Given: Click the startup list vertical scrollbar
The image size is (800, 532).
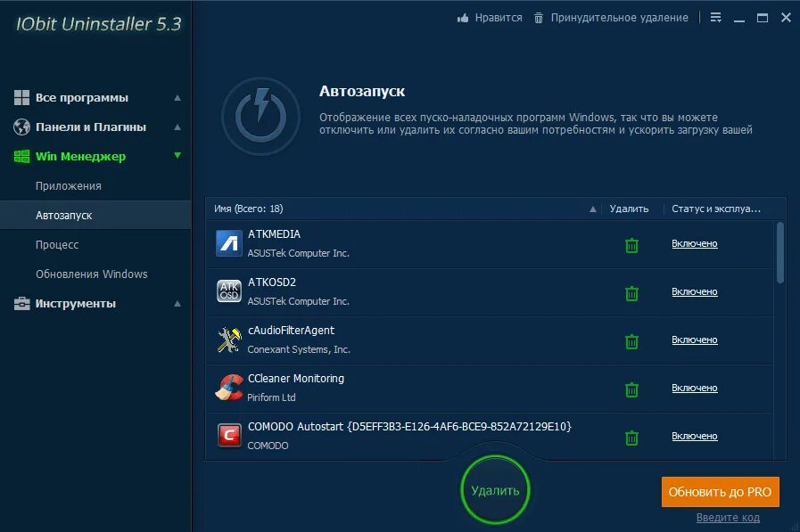Looking at the screenshot, I should click(780, 252).
